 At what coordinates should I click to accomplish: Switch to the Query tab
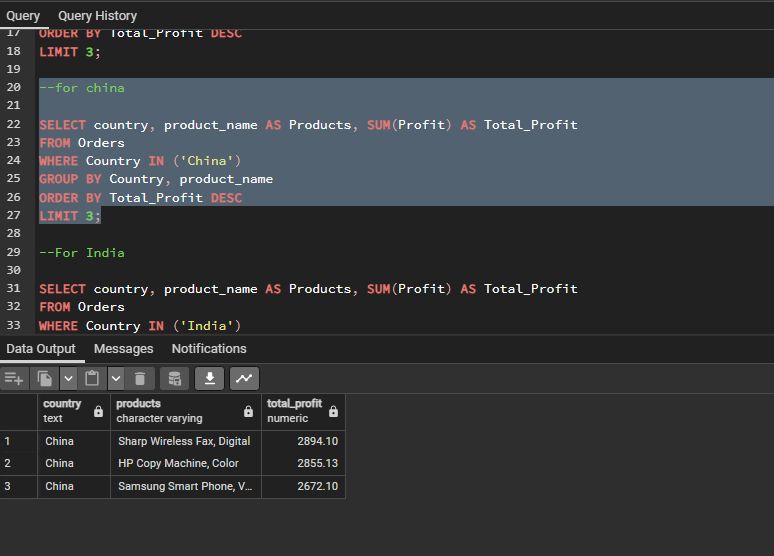23,16
